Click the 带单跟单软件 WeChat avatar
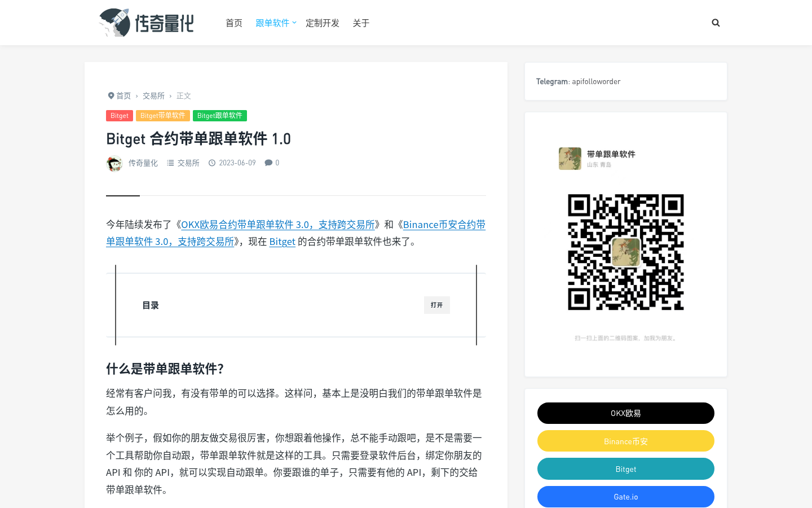812x508 pixels. pyautogui.click(x=570, y=159)
